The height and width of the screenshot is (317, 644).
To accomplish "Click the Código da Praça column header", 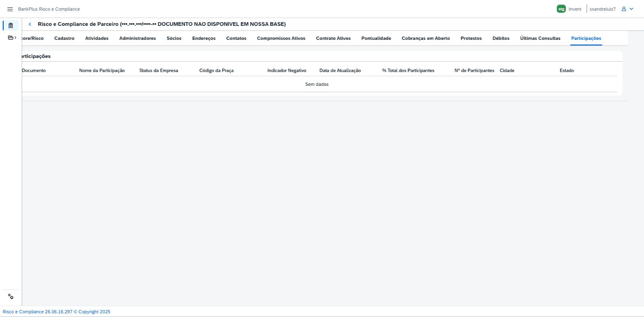I will tap(216, 71).
